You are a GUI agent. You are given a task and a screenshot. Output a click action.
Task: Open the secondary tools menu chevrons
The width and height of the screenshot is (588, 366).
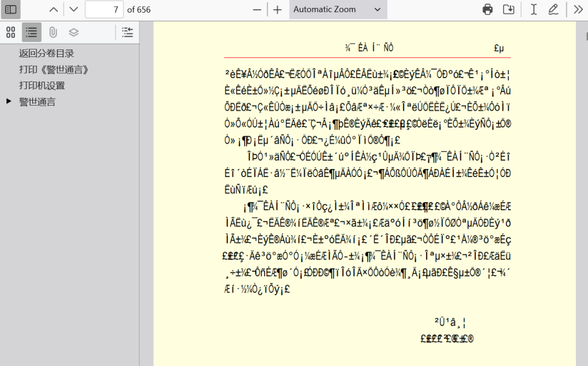coord(578,9)
